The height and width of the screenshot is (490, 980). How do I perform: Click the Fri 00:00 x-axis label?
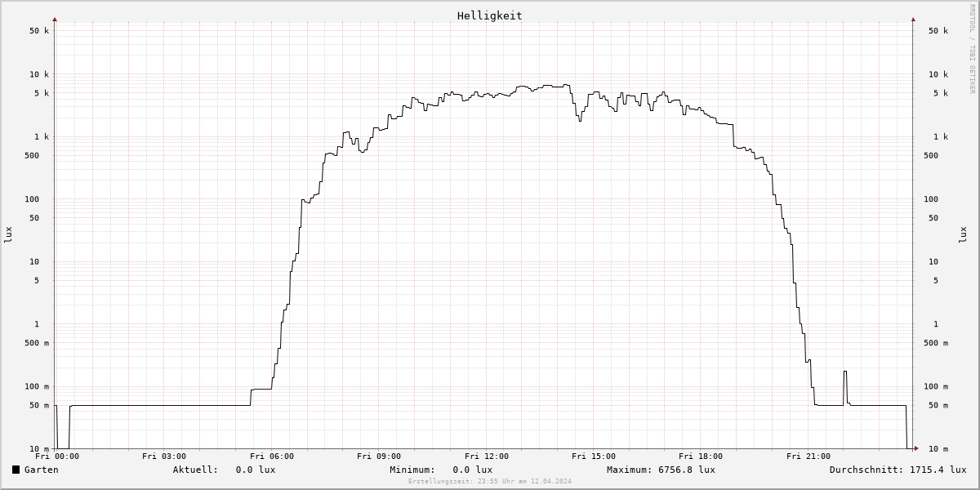57,457
